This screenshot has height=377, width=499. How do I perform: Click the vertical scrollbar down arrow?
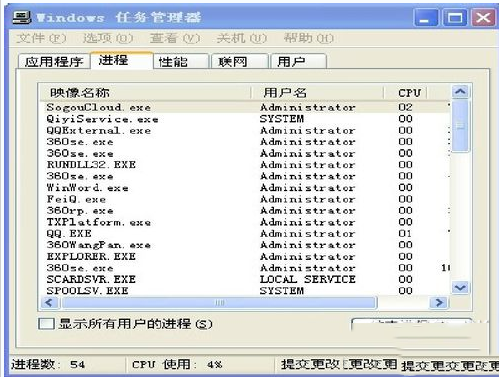[461, 288]
